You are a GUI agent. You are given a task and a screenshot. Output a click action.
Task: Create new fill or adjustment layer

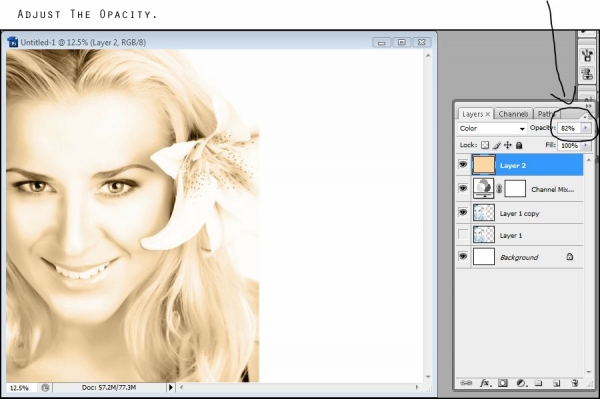click(521, 383)
